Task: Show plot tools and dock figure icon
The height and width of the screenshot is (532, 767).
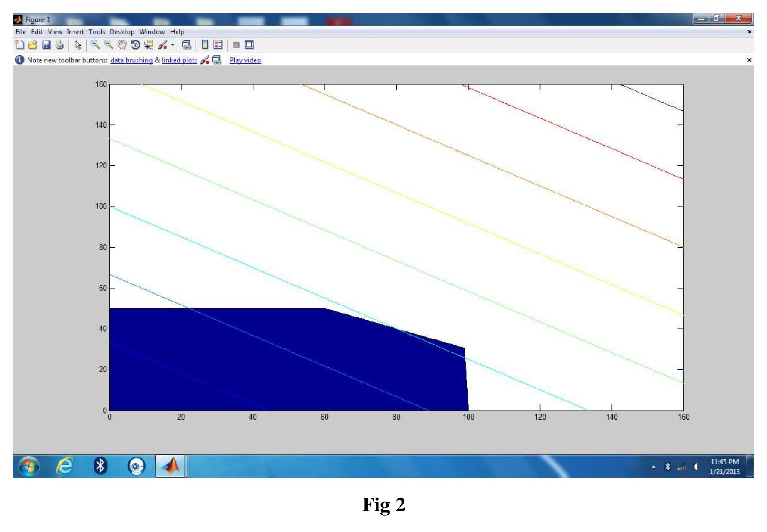Action: click(x=249, y=45)
